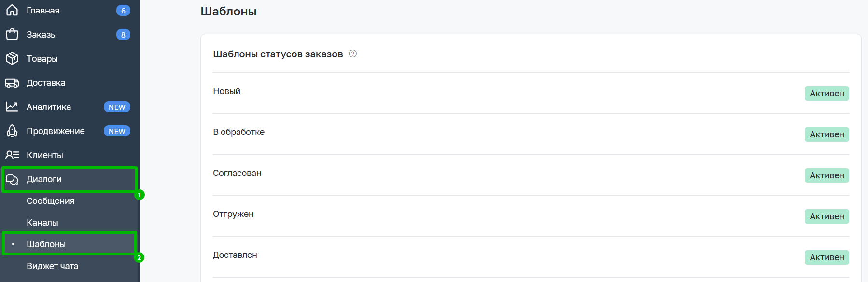Click the NEW badge next to Аналитика
The width and height of the screenshot is (868, 282).
117,107
